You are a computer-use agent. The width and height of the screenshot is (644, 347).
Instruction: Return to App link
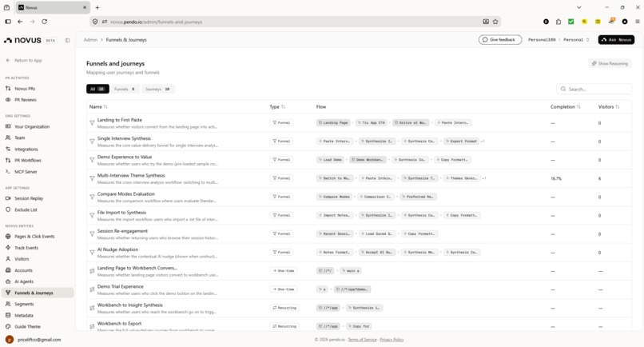tap(24, 61)
